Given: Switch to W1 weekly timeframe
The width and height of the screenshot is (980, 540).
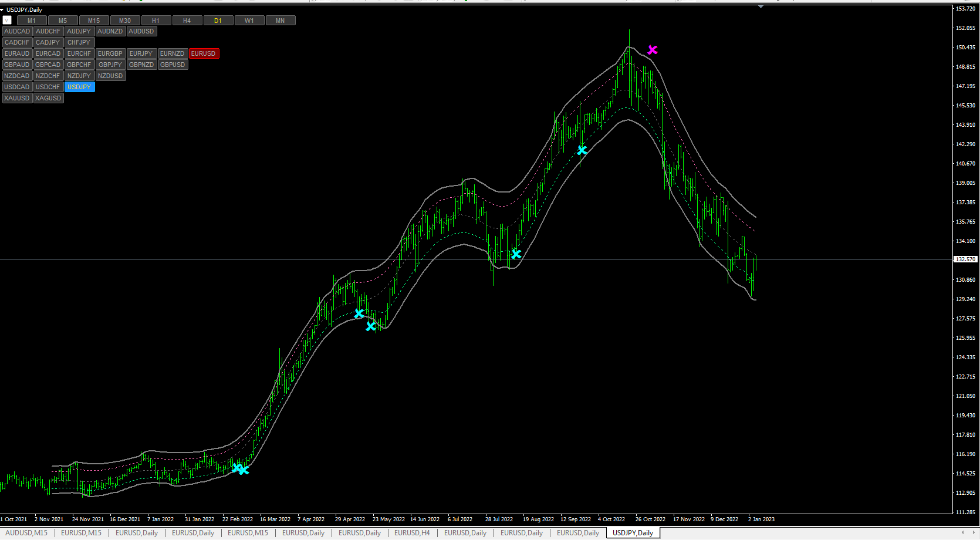Looking at the screenshot, I should point(249,21).
